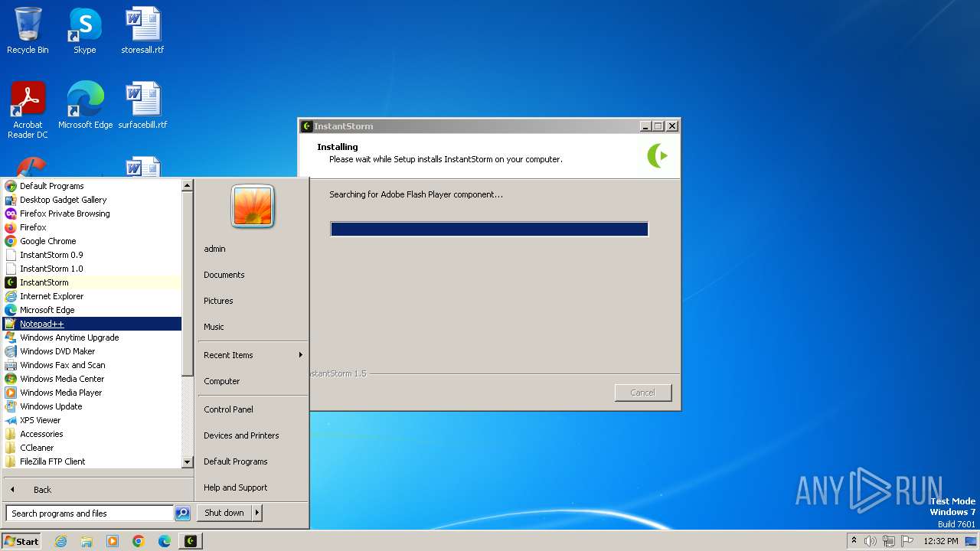Click the Start button
This screenshot has width=980, height=551.
[x=21, y=541]
